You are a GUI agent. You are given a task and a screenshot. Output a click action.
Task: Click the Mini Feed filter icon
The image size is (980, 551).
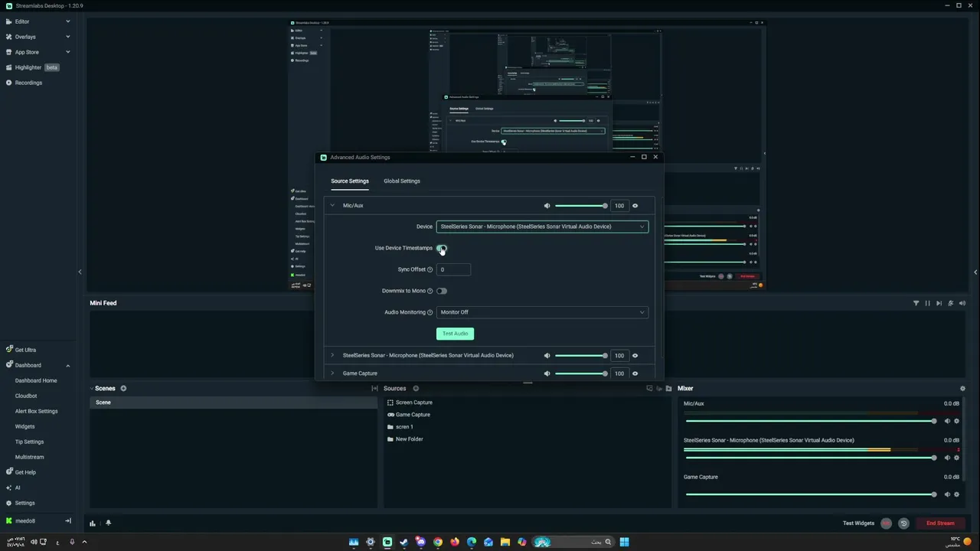tap(916, 303)
